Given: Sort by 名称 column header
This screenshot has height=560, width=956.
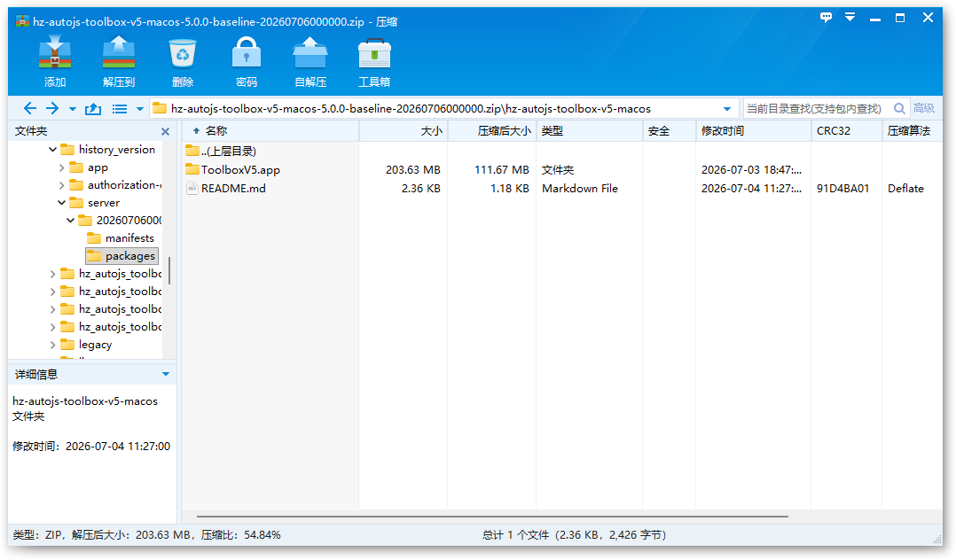Looking at the screenshot, I should pos(270,131).
